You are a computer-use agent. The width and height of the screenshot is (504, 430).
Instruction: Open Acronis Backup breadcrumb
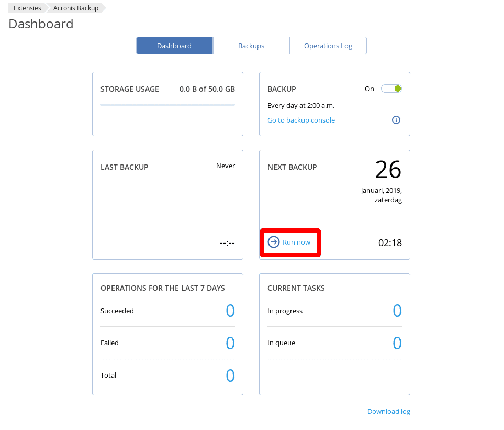[76, 8]
